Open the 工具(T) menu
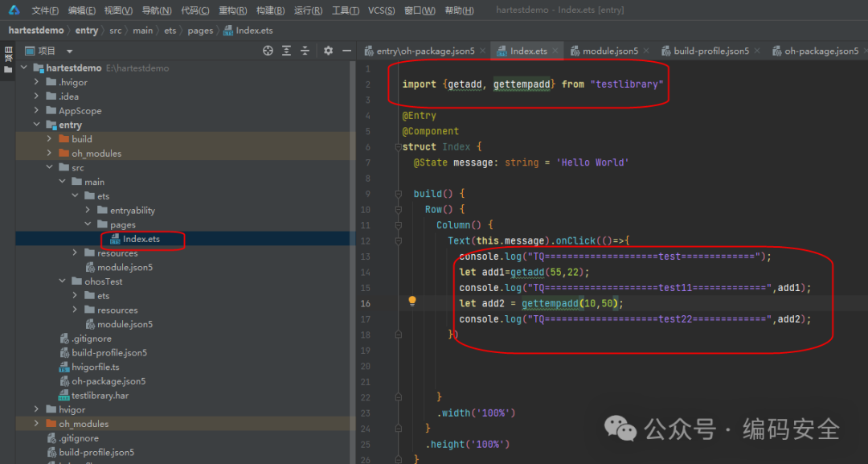The height and width of the screenshot is (464, 868). click(x=346, y=10)
